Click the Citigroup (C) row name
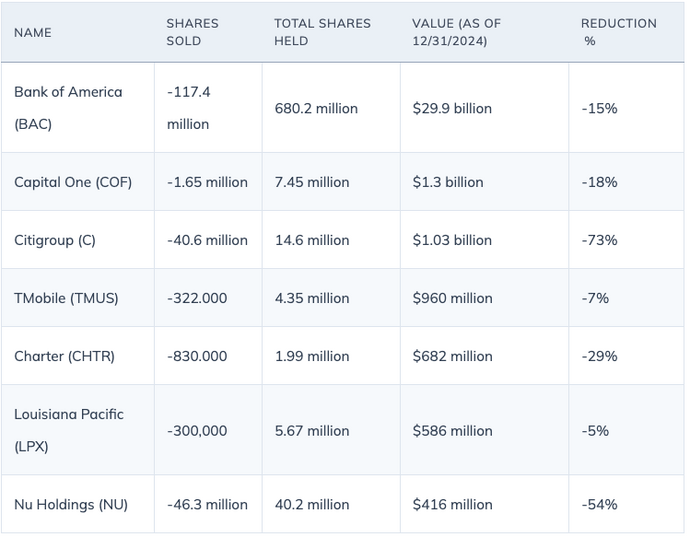Viewport: 690px width, 537px height. [x=55, y=240]
